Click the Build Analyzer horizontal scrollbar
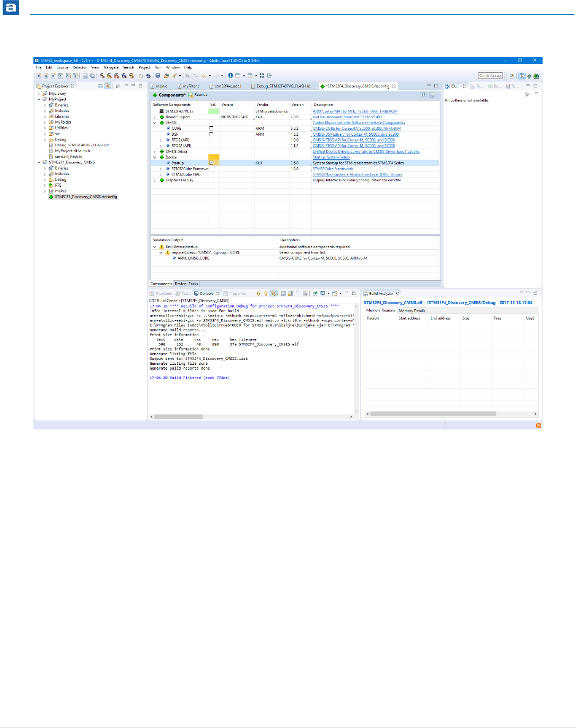Image resolution: width=576 pixels, height=728 pixels. tap(433, 414)
